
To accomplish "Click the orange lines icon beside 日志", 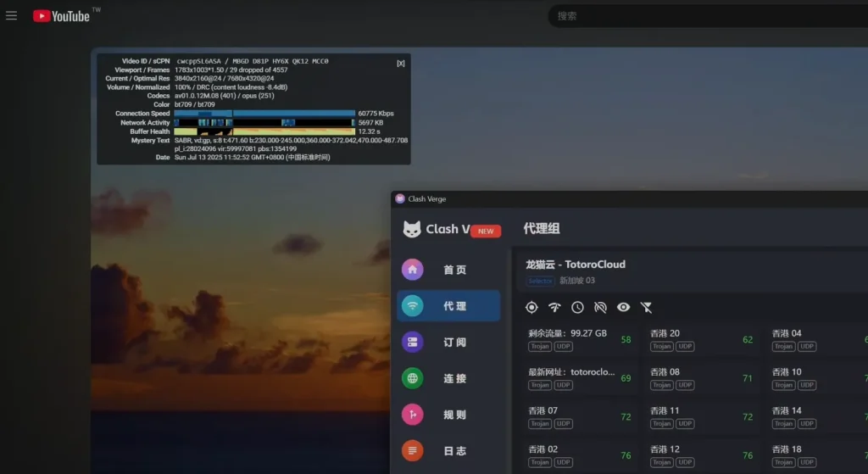I will (x=413, y=451).
